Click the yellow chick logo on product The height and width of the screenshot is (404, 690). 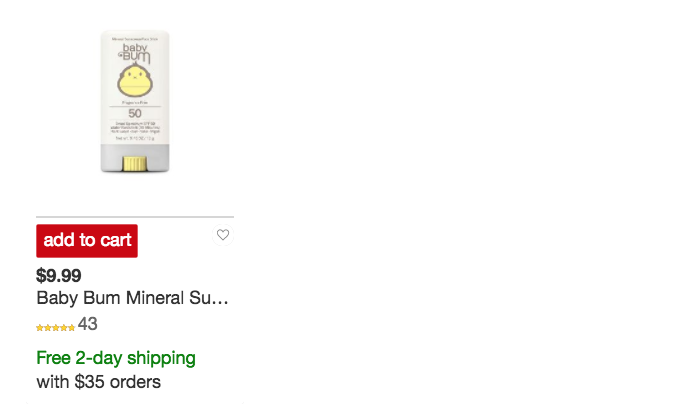(x=135, y=81)
